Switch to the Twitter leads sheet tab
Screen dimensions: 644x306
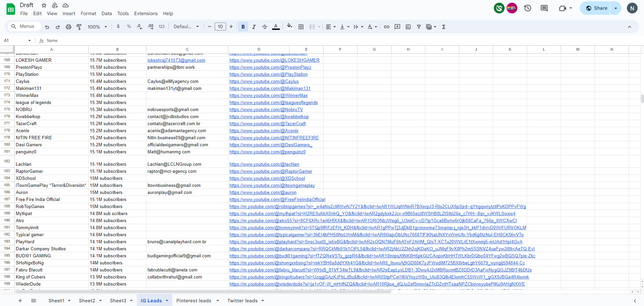coord(243,301)
